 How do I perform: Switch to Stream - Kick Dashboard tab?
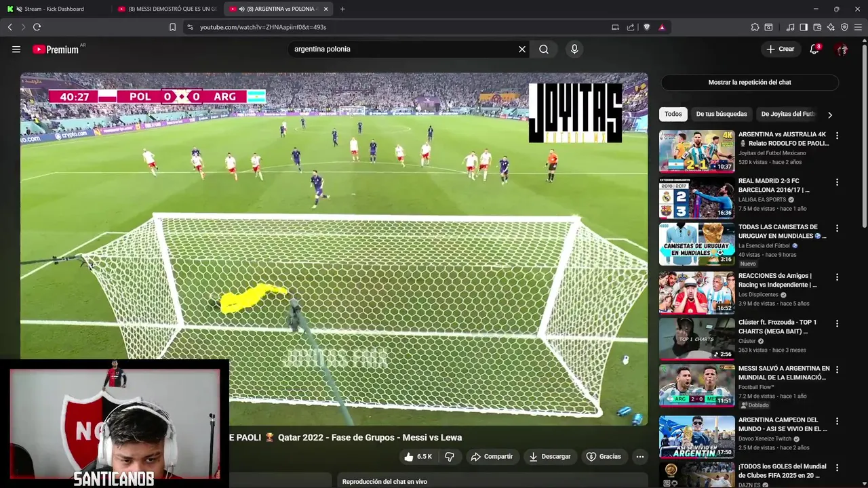pyautogui.click(x=56, y=9)
